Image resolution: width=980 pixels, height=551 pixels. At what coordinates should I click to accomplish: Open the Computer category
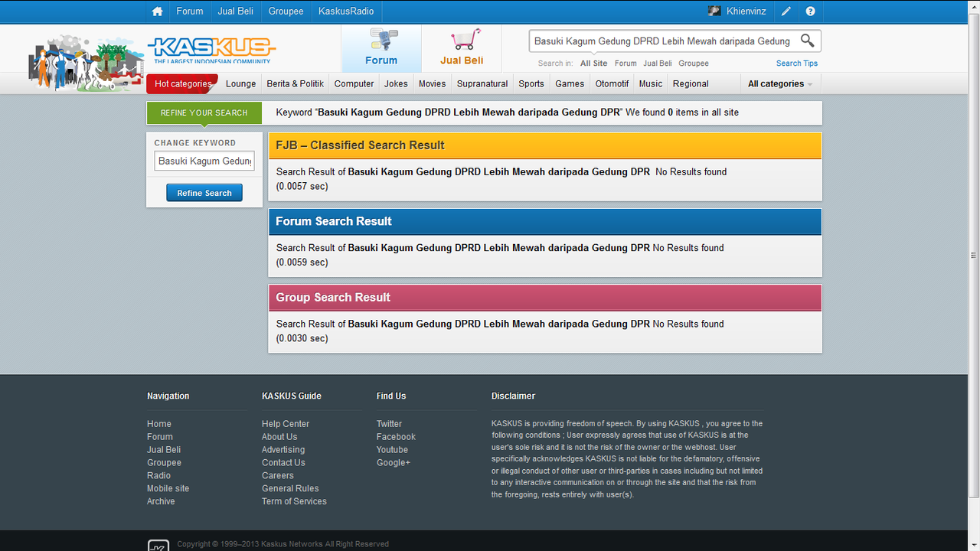[354, 84]
